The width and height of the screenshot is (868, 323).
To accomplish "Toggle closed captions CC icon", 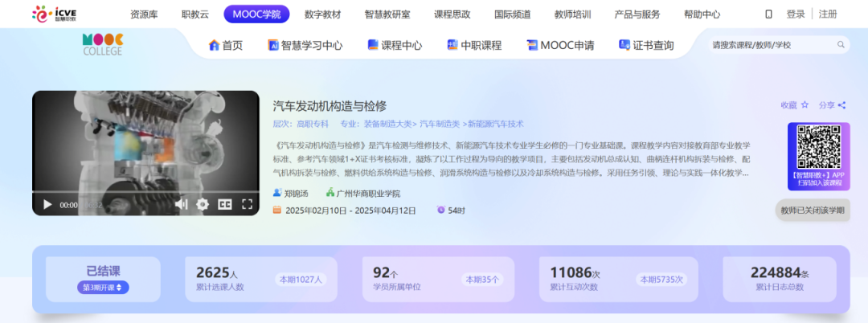I will pos(225,205).
